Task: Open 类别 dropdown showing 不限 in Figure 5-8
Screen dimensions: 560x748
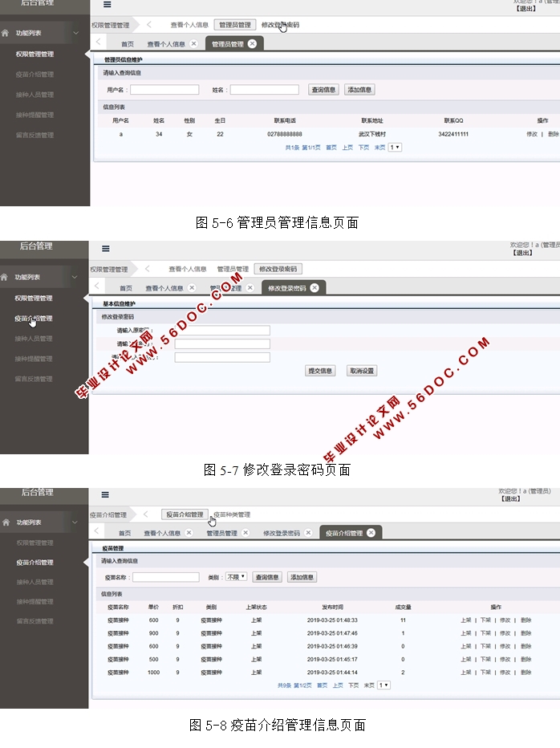Action: pyautogui.click(x=237, y=577)
